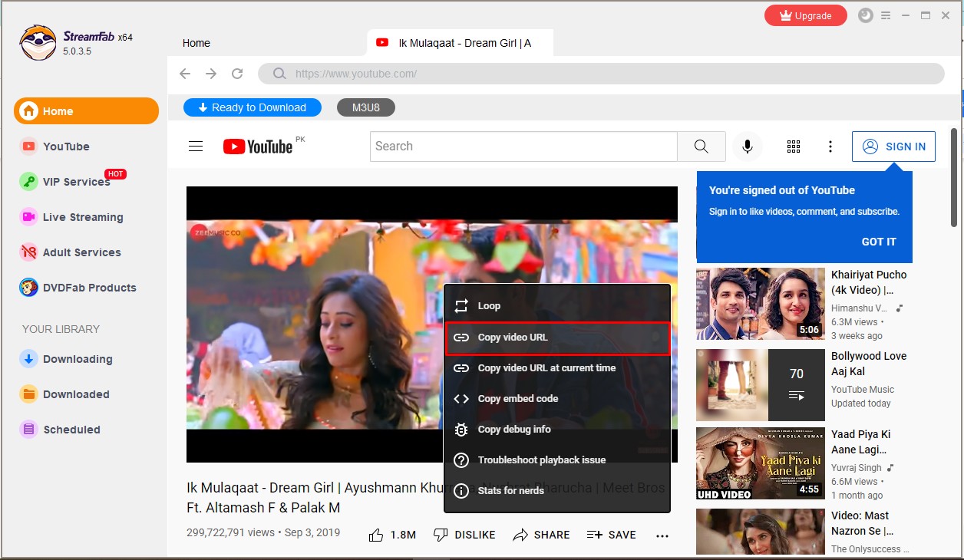Open Yaad Piya Ki Aane Lagi thumbnail
Viewport: 964px width, 560px height.
pos(761,463)
